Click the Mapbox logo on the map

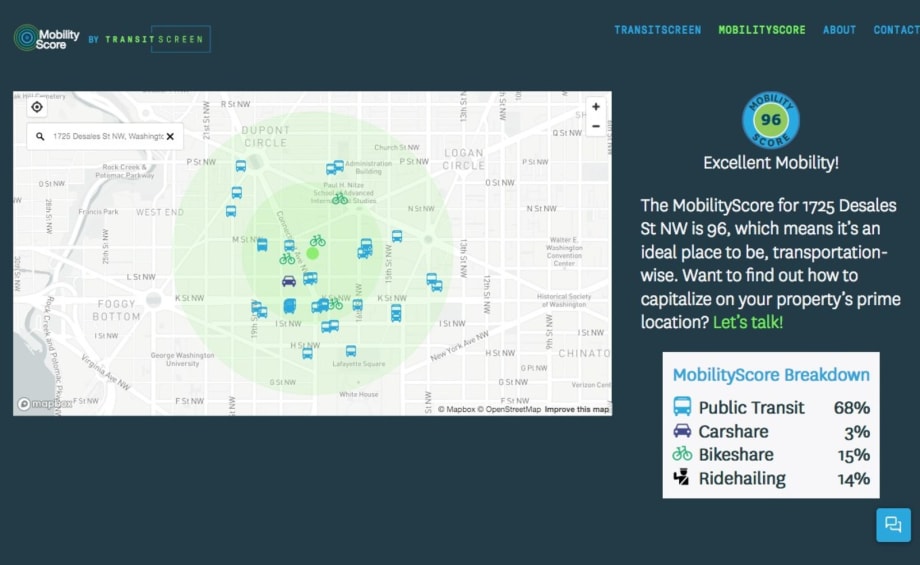tap(45, 404)
